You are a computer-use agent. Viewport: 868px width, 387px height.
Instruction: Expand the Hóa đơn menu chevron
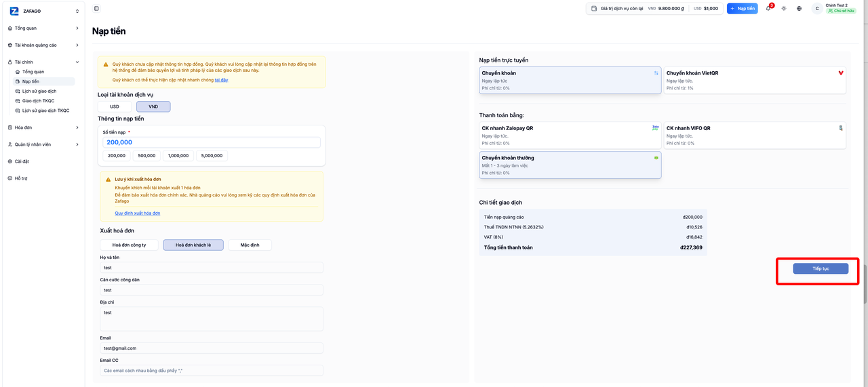(77, 127)
